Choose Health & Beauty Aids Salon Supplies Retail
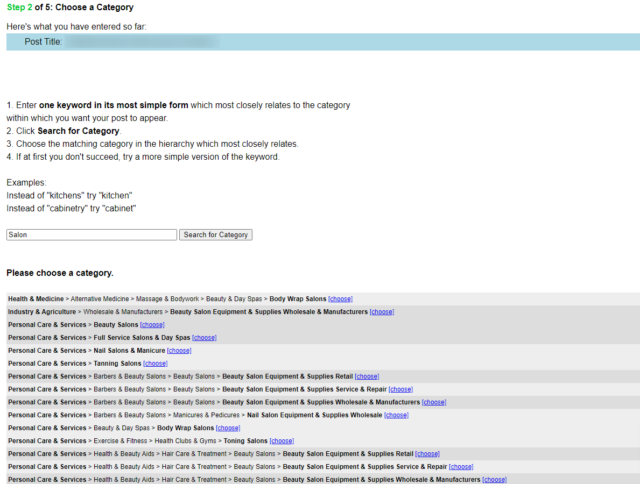This screenshot has width=640, height=484. [x=427, y=454]
